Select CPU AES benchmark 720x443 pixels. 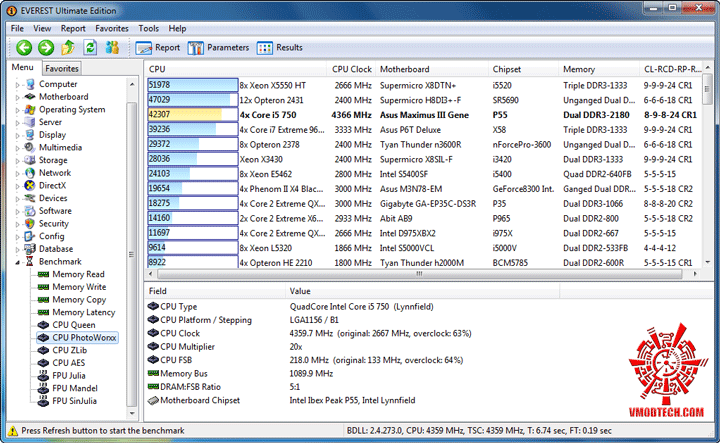pyautogui.click(x=68, y=363)
